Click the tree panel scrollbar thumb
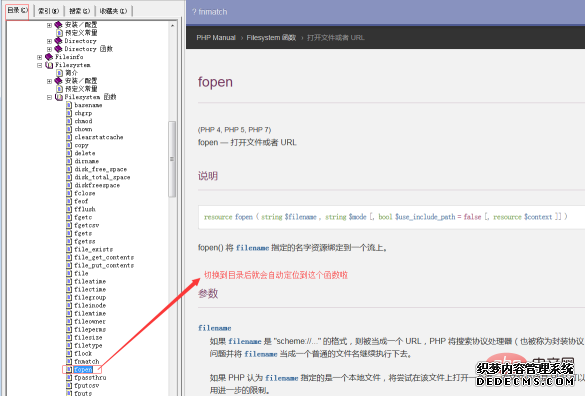Image resolution: width=585 pixels, height=396 pixels. (x=172, y=159)
